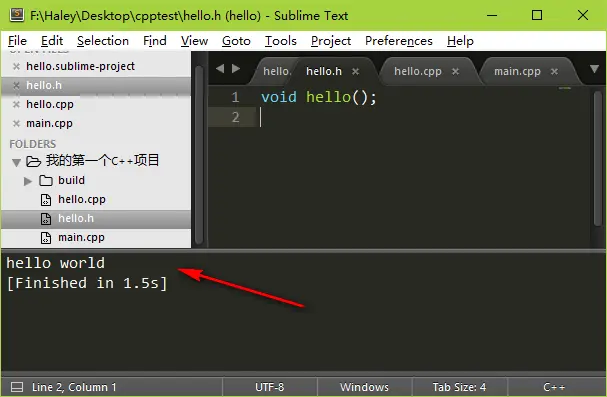Click the sidebar vertical scrollbar
The height and width of the screenshot is (397, 607).
tap(199, 155)
